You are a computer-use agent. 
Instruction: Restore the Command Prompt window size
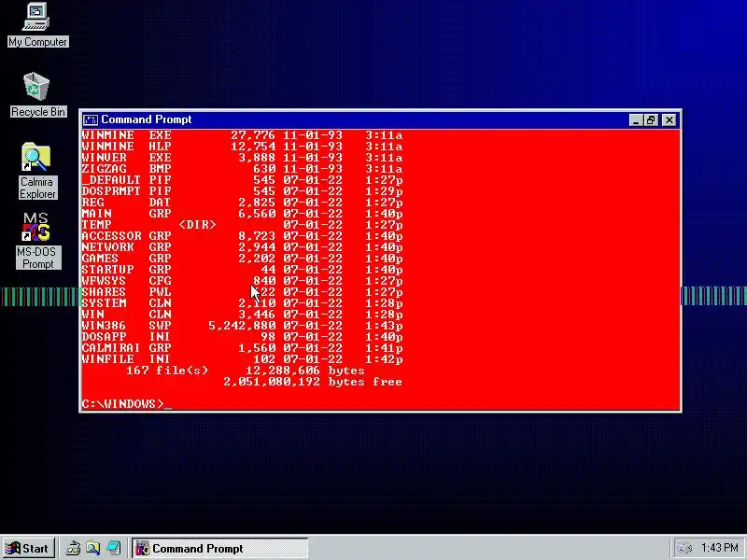click(x=651, y=120)
